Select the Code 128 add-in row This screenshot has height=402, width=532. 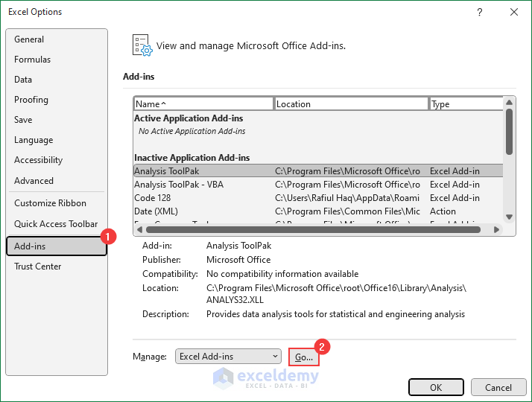coord(155,198)
